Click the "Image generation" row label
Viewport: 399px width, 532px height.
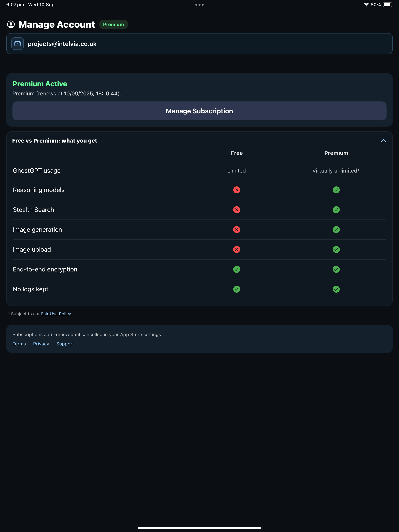[x=37, y=229]
